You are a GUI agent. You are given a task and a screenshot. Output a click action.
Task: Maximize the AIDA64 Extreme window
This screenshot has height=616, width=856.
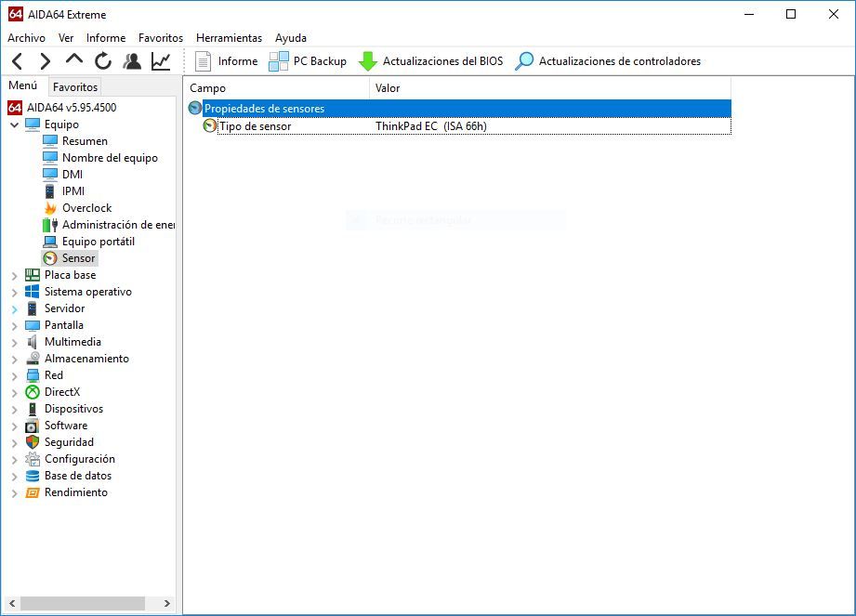pos(791,14)
